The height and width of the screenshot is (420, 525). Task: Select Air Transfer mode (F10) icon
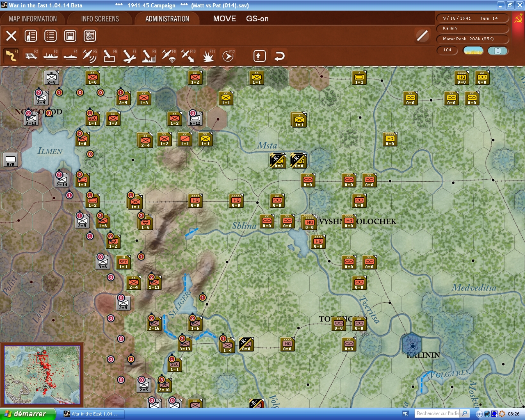pos(188,55)
